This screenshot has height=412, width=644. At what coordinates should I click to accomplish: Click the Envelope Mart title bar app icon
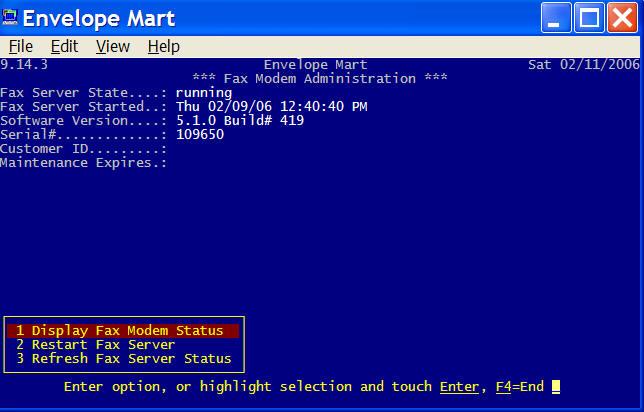pos(10,17)
